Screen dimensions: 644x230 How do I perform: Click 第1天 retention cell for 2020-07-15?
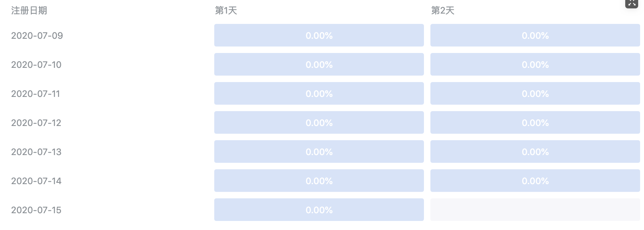[319, 210]
